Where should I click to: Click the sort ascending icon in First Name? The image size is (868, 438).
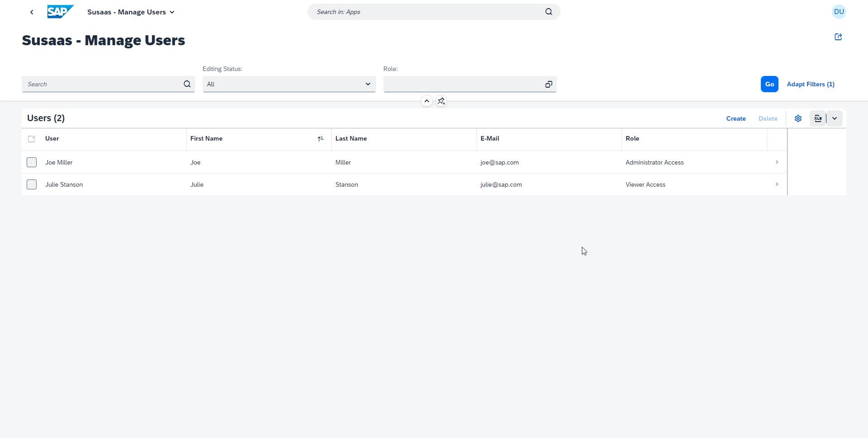[321, 139]
